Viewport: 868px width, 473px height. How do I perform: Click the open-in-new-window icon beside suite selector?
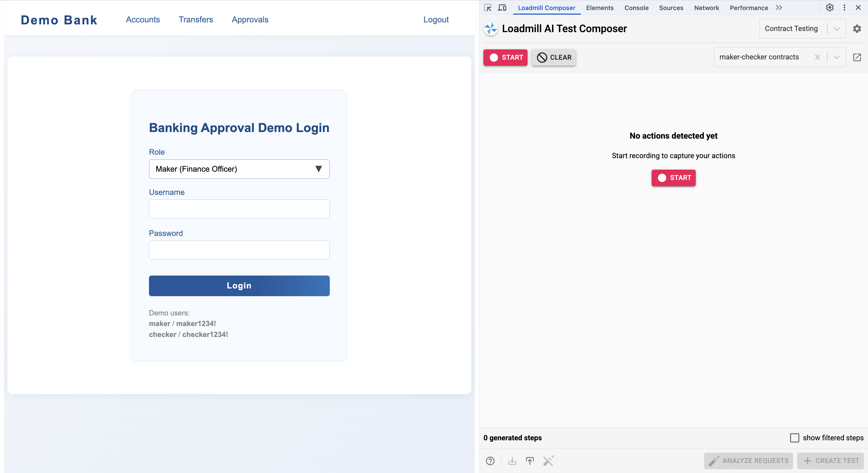857,57
